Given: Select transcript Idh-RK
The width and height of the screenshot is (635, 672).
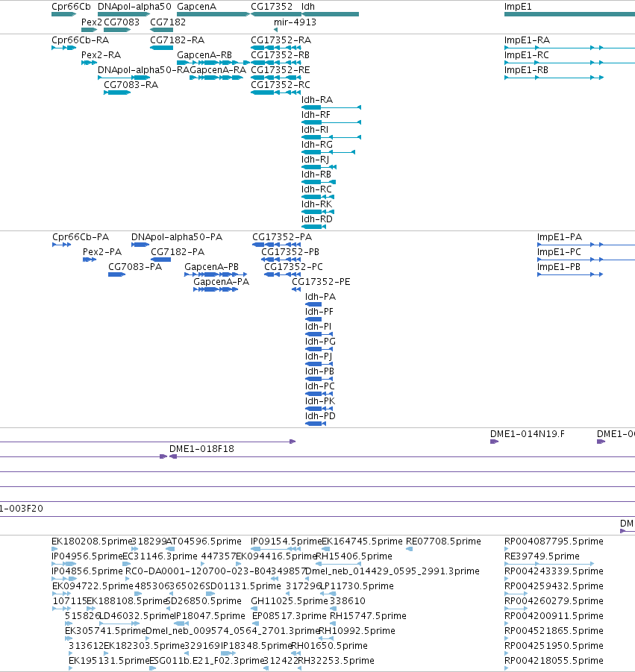Looking at the screenshot, I should point(316,204).
